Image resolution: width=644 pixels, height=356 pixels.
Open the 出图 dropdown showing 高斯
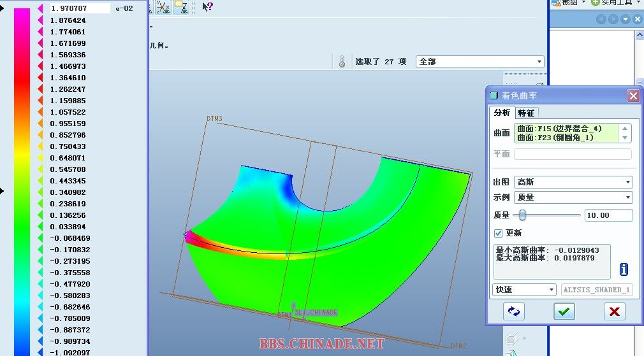(573, 182)
